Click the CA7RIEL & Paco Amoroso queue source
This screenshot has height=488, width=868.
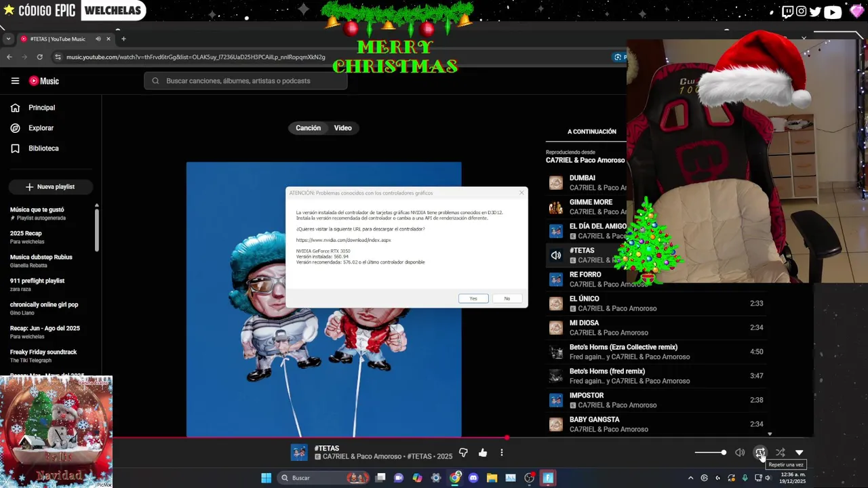(x=585, y=161)
